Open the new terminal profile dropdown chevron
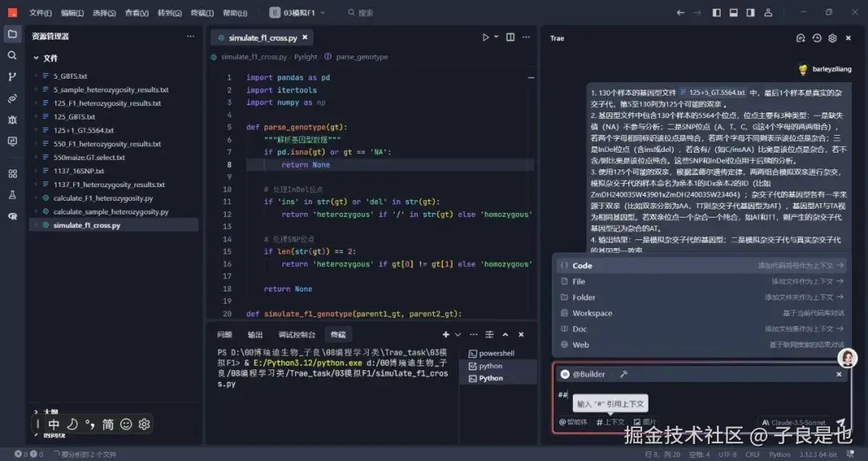Image resolution: width=868 pixels, height=461 pixels. [458, 334]
